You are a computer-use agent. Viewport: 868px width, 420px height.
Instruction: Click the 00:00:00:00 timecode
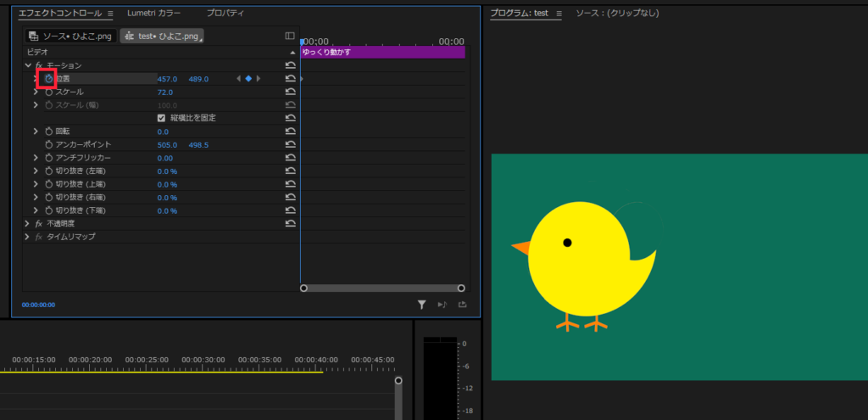[38, 305]
